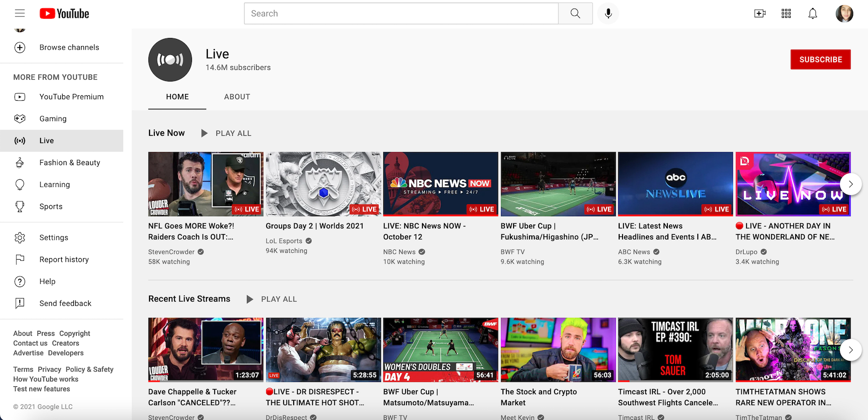The width and height of the screenshot is (868, 420).
Task: Open The Stock and Crypto Market thumbnail
Action: (x=558, y=350)
